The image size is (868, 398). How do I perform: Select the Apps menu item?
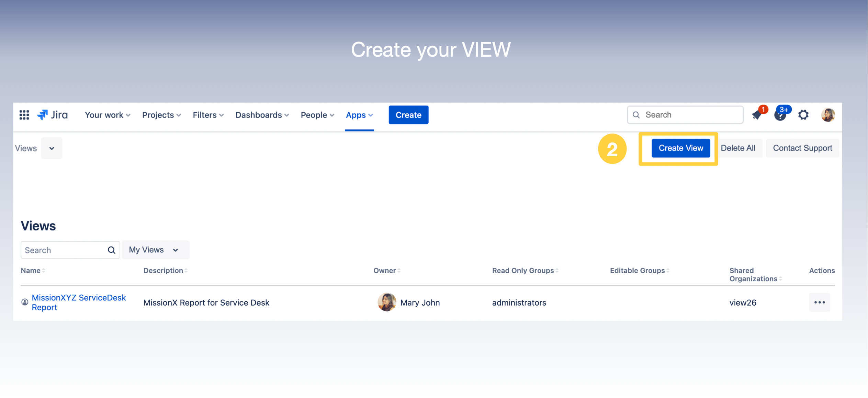tap(359, 115)
